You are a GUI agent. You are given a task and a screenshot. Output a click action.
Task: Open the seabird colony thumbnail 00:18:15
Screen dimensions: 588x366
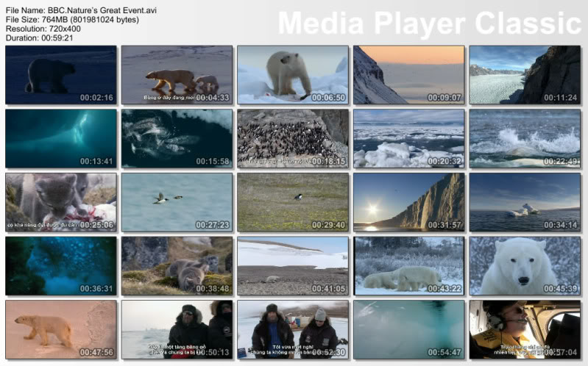pos(293,139)
